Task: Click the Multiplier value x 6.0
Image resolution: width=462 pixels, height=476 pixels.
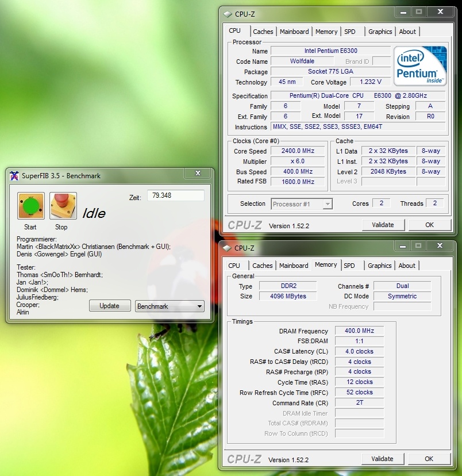Action: click(x=298, y=161)
